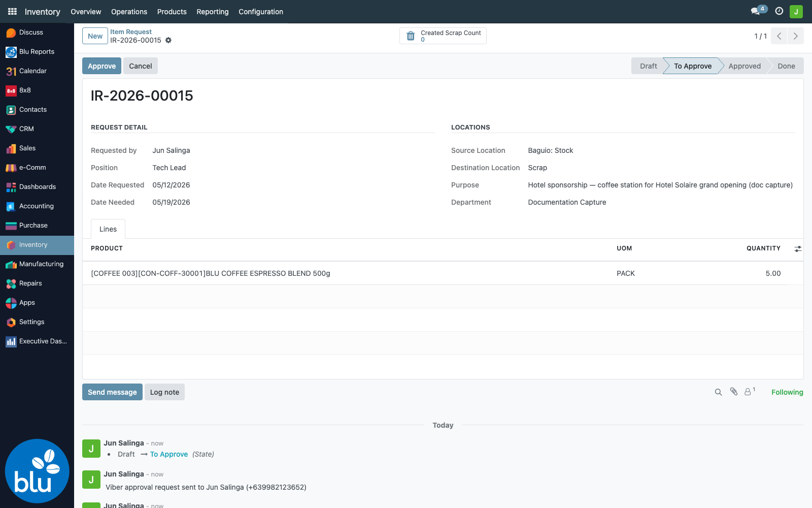Toggle the Following subscription

click(x=787, y=392)
